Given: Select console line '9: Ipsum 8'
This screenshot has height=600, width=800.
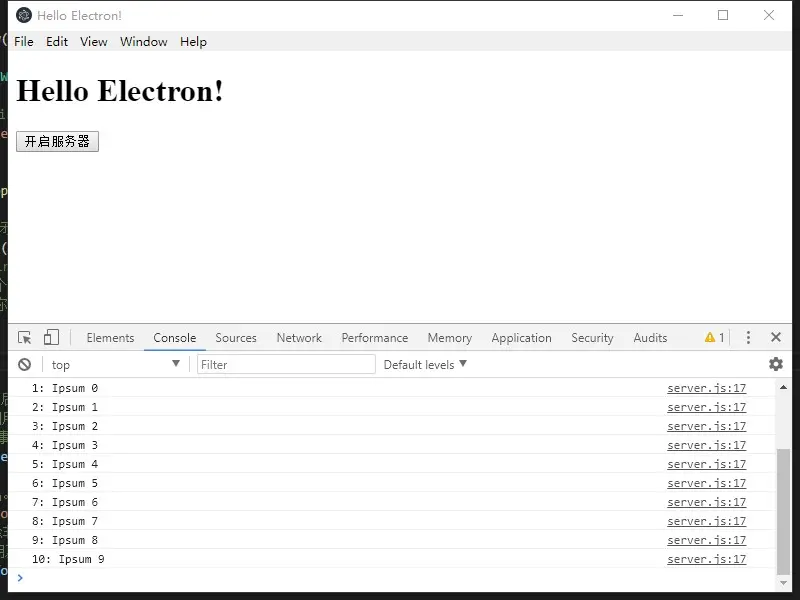Looking at the screenshot, I should [65, 540].
